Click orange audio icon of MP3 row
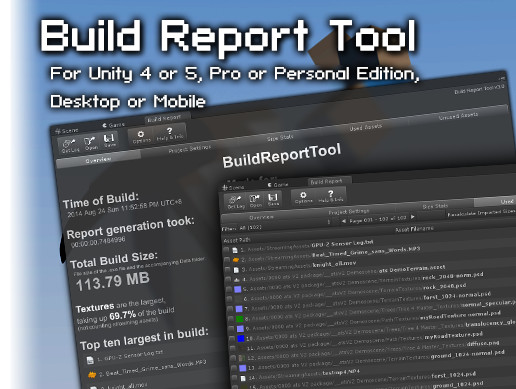Viewport: 516px width, 389px height. pyautogui.click(x=236, y=259)
